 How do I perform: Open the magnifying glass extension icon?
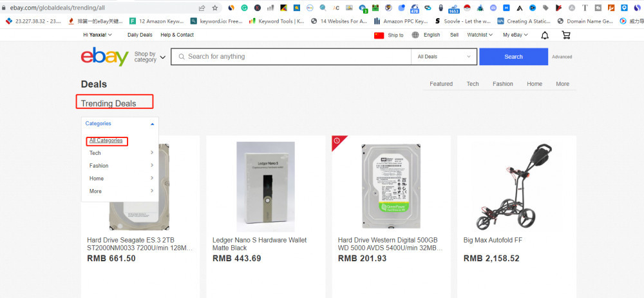click(x=323, y=7)
